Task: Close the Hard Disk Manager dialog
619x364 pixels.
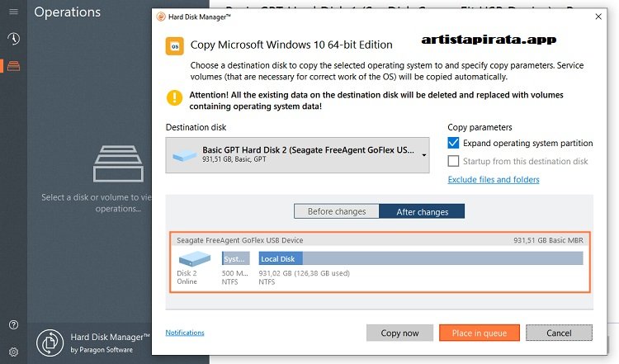Action: pos(598,17)
